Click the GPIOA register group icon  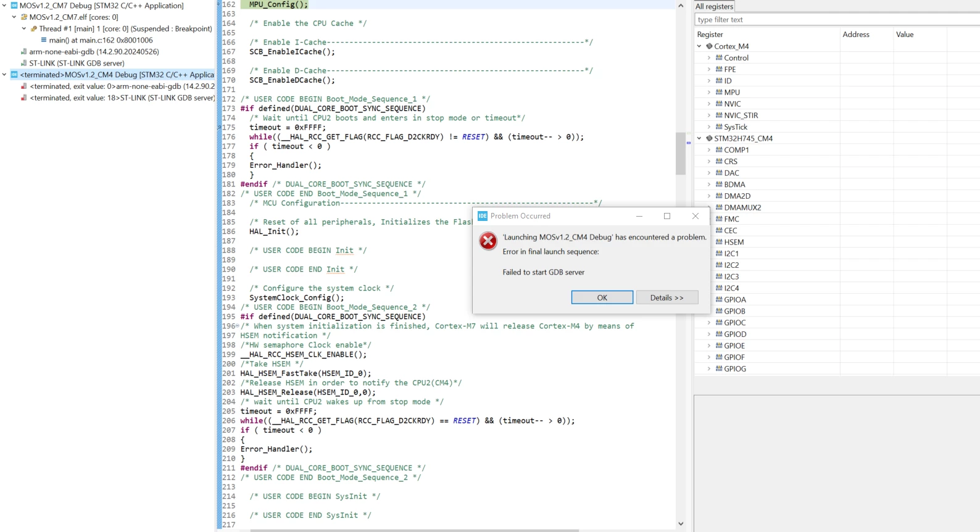pos(719,300)
